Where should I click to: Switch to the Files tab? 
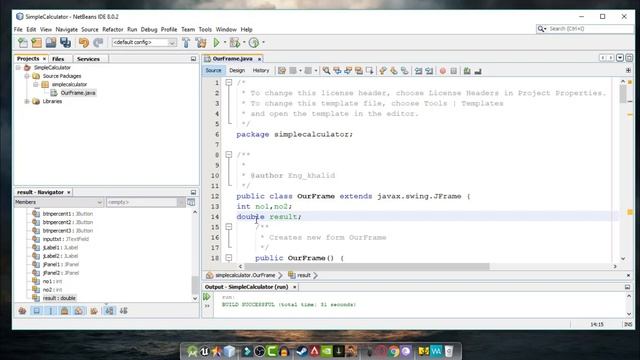58,59
